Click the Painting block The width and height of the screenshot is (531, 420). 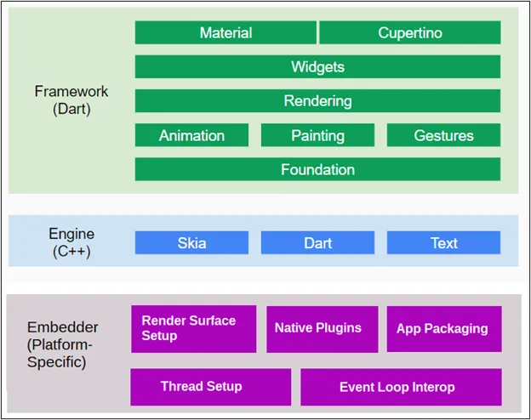point(317,135)
